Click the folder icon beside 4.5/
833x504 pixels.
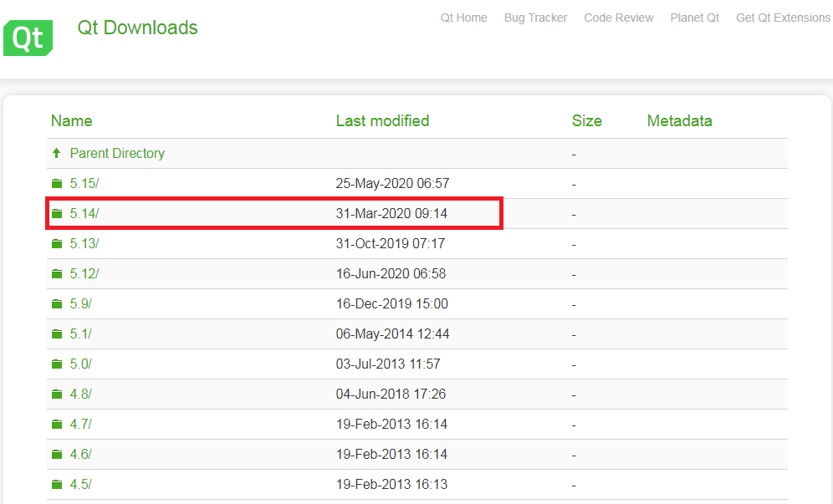[57, 484]
